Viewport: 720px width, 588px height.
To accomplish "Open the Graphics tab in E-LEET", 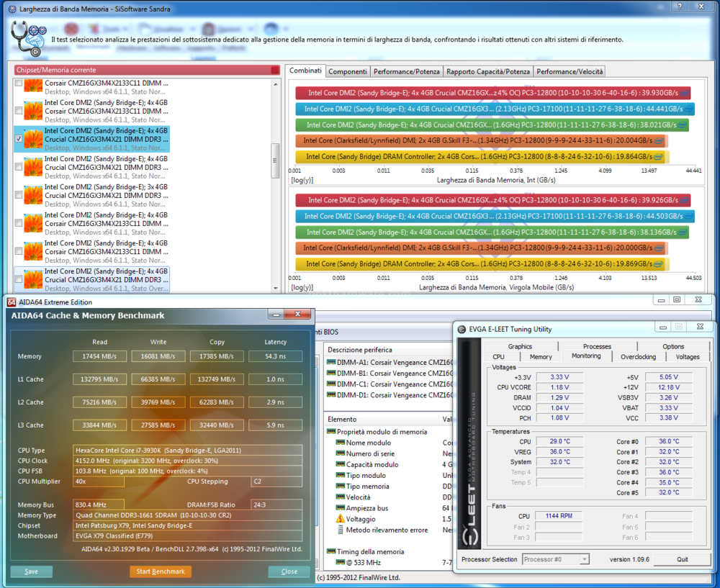I will click(x=520, y=347).
